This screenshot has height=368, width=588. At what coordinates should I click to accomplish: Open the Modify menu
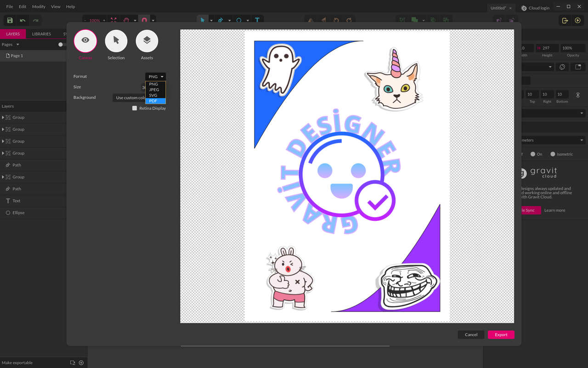pyautogui.click(x=39, y=7)
